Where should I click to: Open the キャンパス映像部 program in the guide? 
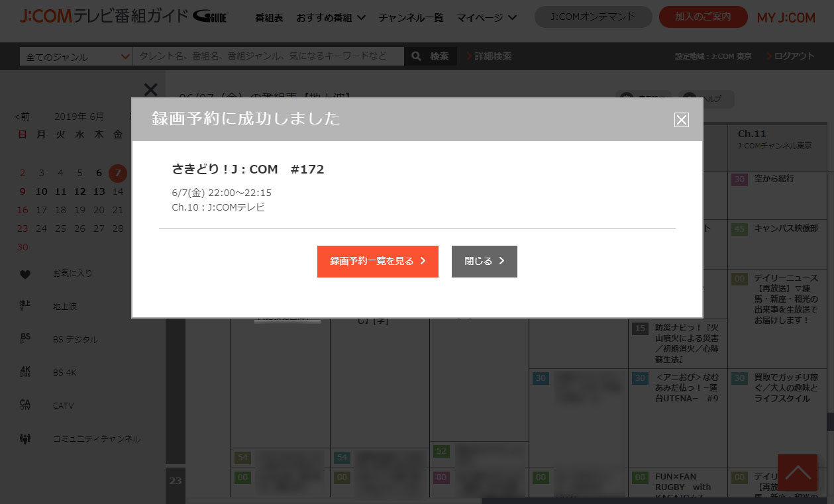coord(786,228)
